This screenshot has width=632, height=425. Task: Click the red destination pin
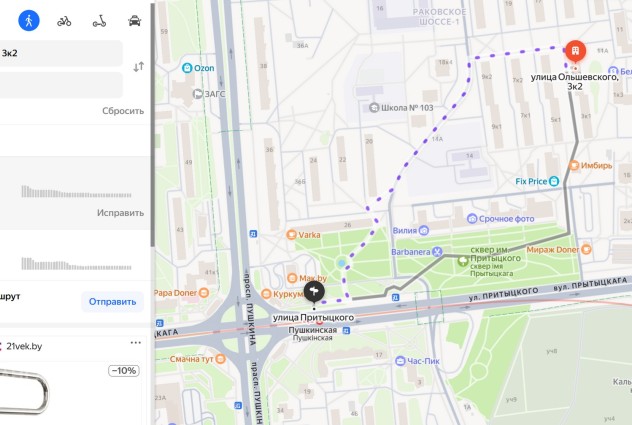coord(575,51)
